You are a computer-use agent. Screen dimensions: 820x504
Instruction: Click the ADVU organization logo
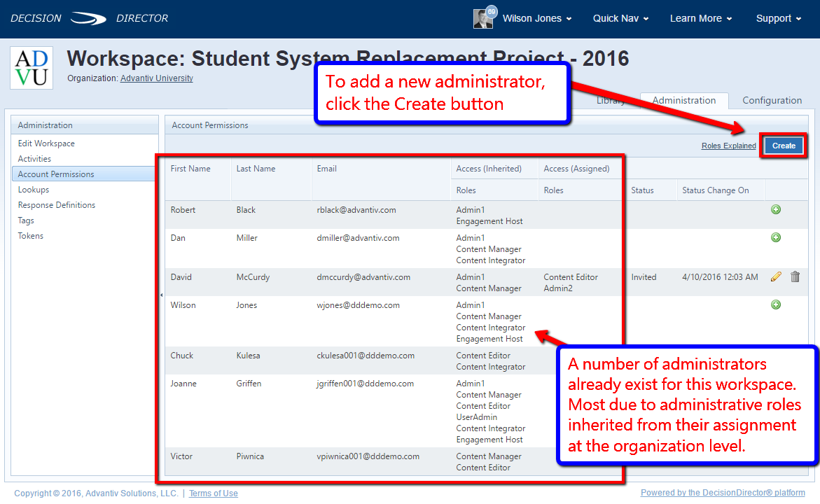click(32, 68)
